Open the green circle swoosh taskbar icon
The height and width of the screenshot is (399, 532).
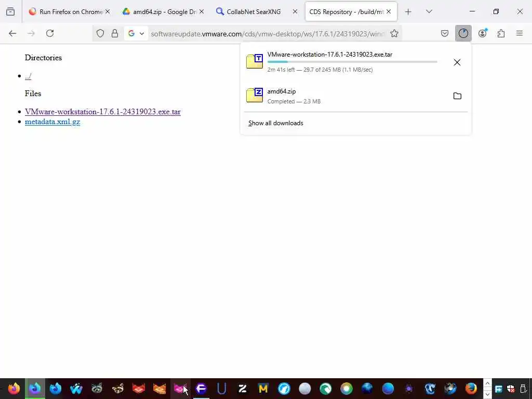pos(325,389)
